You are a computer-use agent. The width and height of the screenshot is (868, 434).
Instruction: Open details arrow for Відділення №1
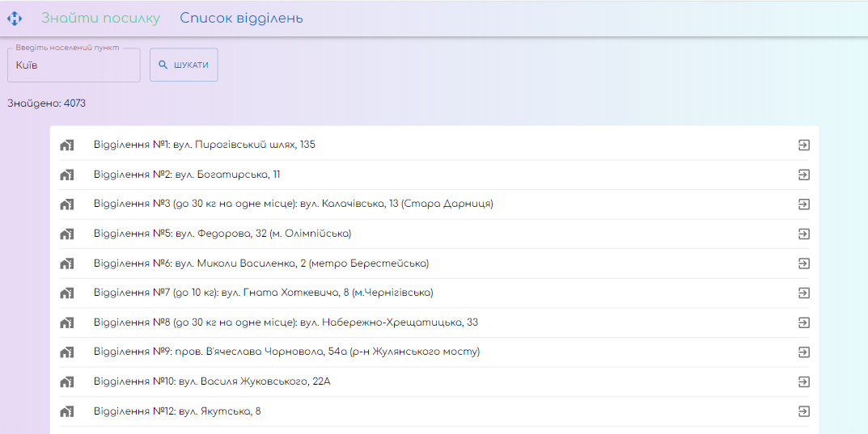point(803,145)
